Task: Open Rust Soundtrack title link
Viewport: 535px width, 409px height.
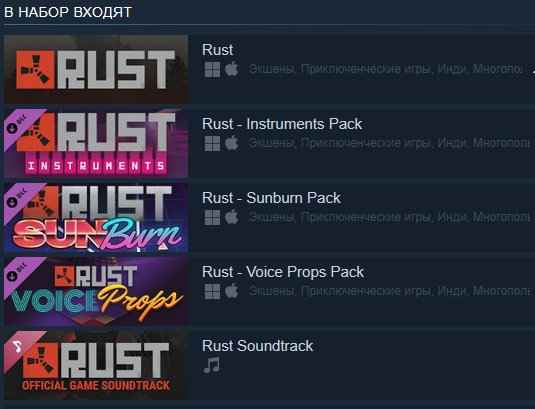Action: (257, 346)
